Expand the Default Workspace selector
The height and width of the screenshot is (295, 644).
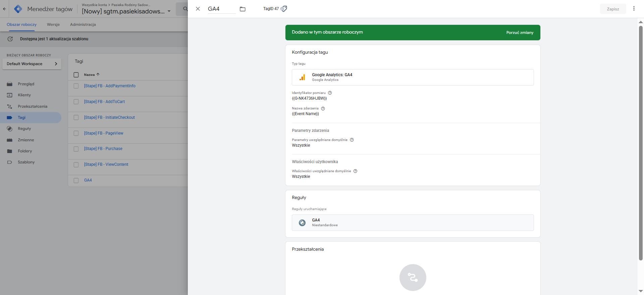click(x=32, y=64)
